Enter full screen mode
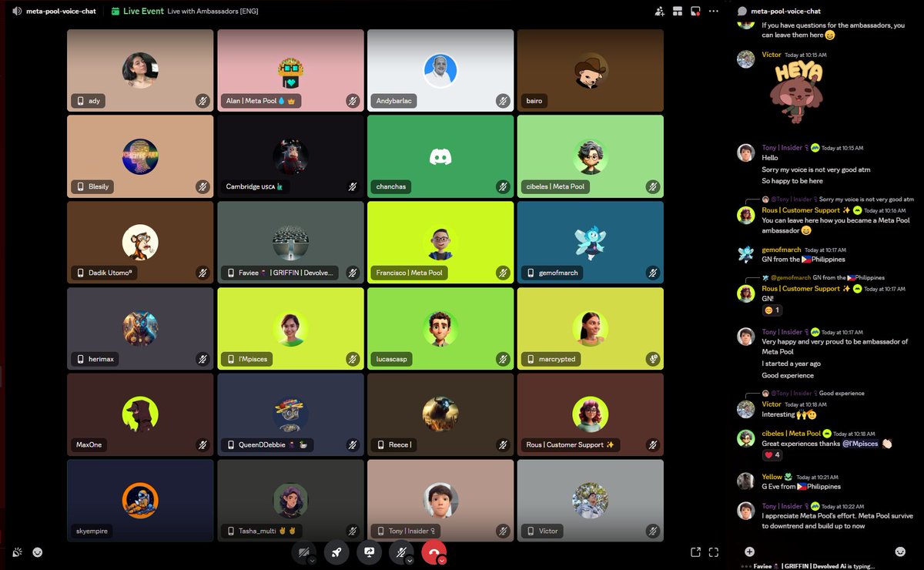 [714, 552]
